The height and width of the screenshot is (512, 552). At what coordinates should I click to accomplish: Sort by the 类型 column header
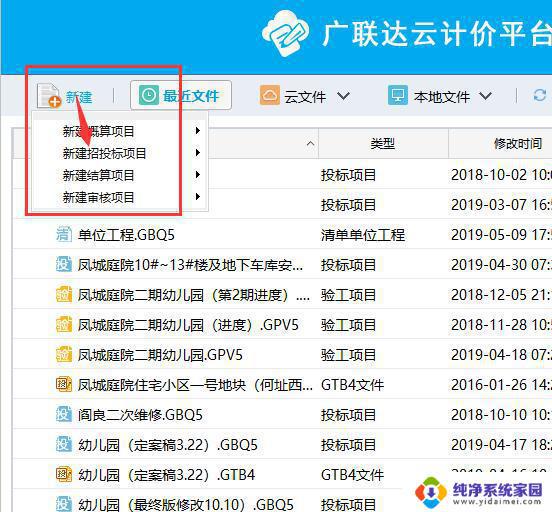(x=383, y=144)
